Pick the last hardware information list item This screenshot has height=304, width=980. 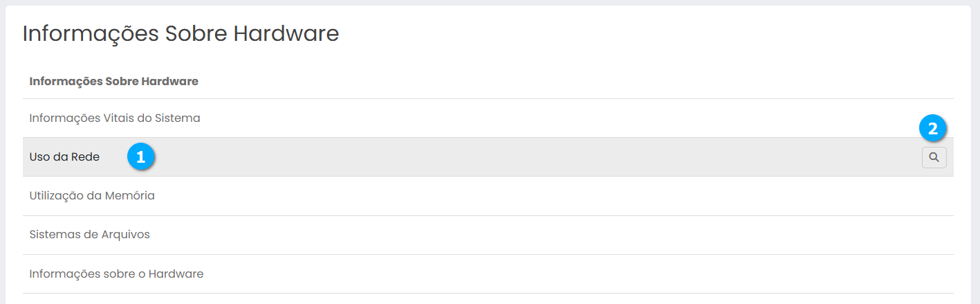pos(116,274)
